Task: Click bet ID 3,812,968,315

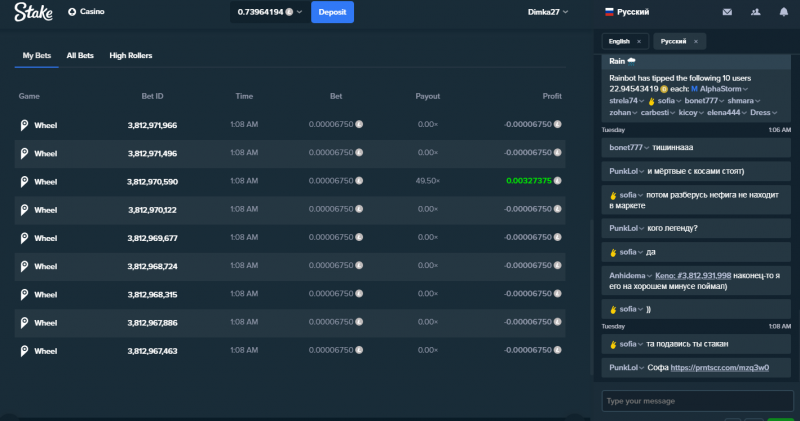Action: [x=152, y=294]
